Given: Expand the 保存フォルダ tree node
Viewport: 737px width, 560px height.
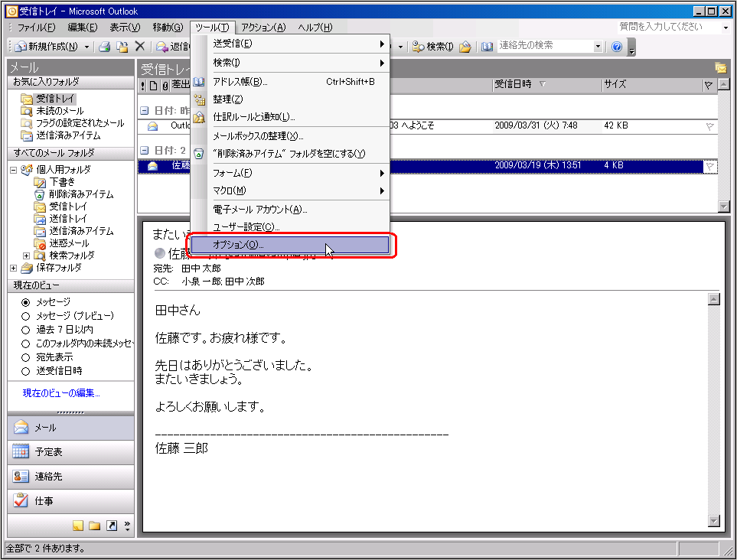Looking at the screenshot, I should [14, 269].
